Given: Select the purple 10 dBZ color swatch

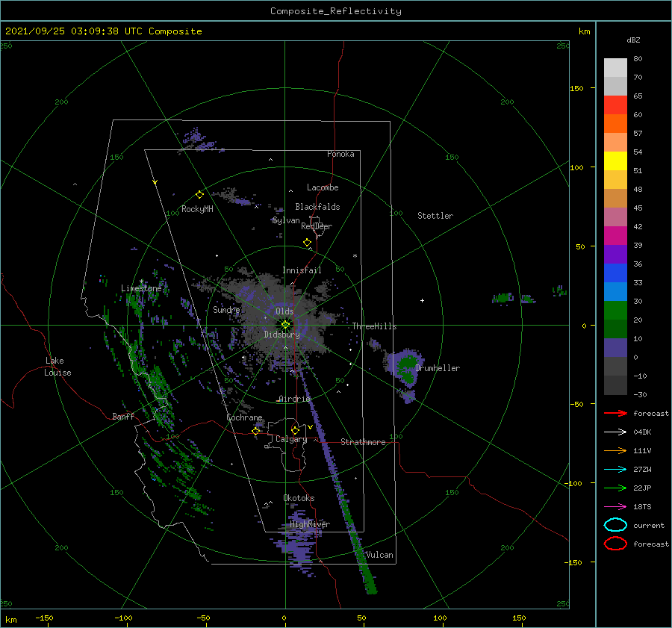Looking at the screenshot, I should tap(615, 348).
